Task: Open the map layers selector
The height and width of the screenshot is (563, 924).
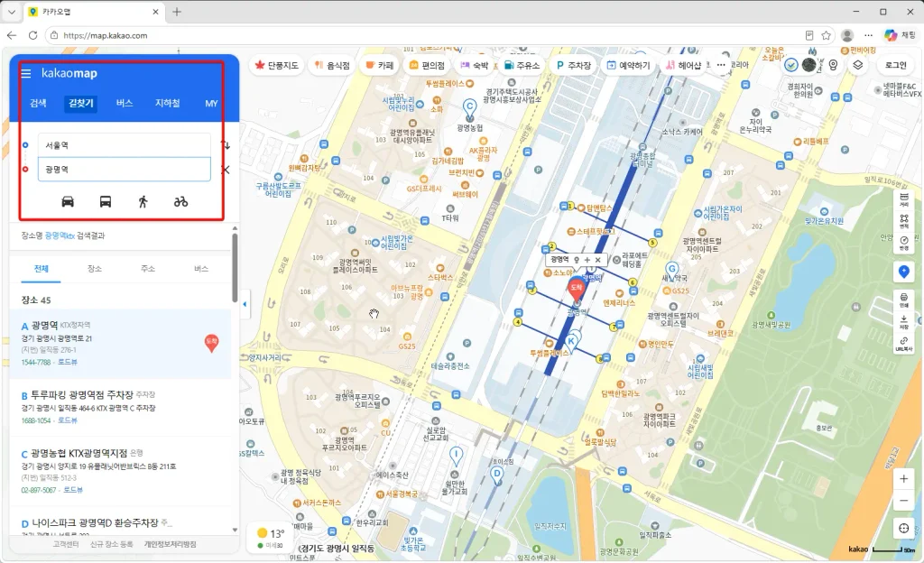Action: (858, 65)
